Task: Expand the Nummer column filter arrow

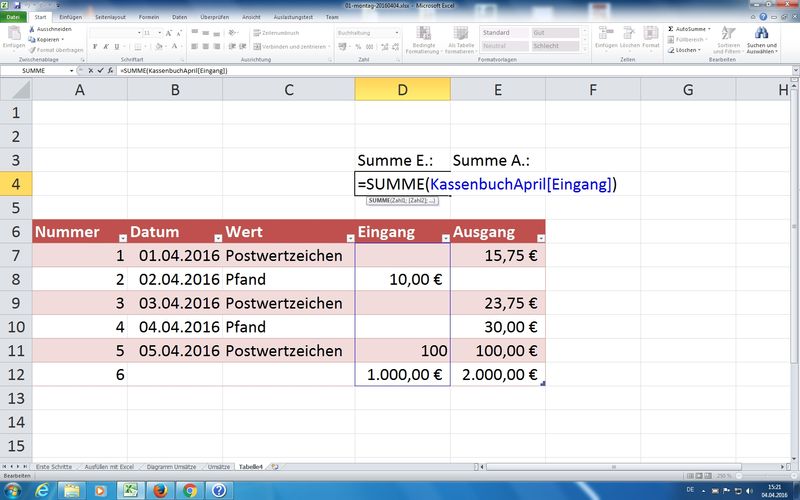Action: (122, 238)
